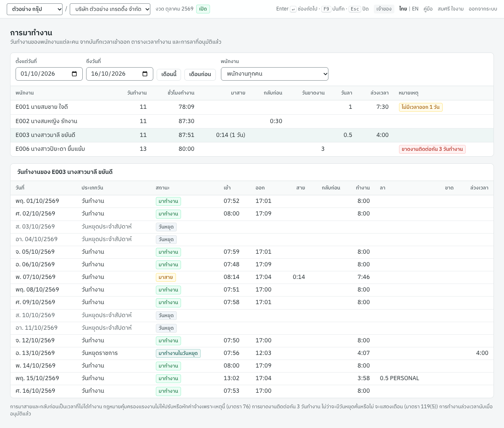Switch language to ไทย
The height and width of the screenshot is (428, 504).
[403, 9]
